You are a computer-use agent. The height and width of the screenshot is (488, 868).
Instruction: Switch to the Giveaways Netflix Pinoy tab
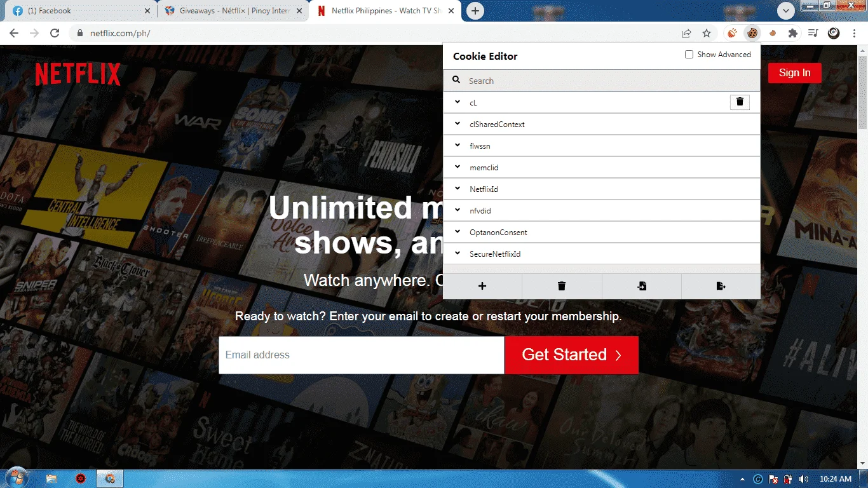pos(233,11)
